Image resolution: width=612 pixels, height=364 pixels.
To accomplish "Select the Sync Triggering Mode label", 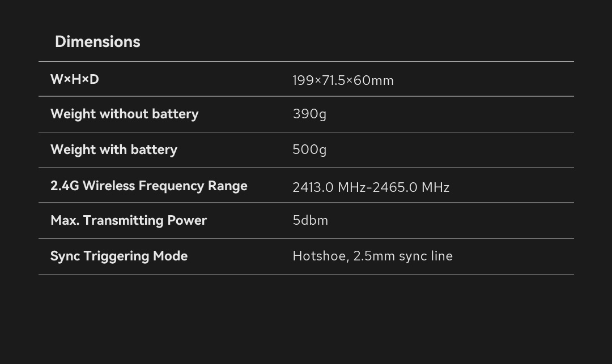I will (x=119, y=256).
